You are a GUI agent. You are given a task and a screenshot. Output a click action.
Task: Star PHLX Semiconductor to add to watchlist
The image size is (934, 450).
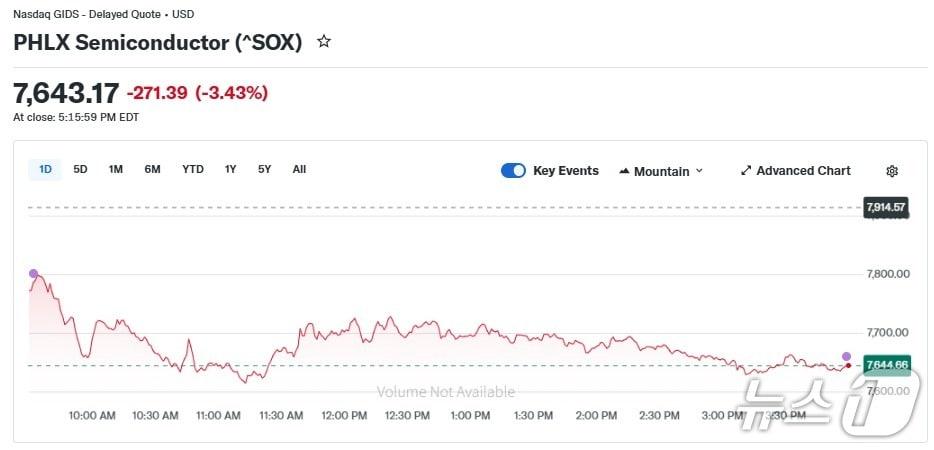pyautogui.click(x=323, y=42)
